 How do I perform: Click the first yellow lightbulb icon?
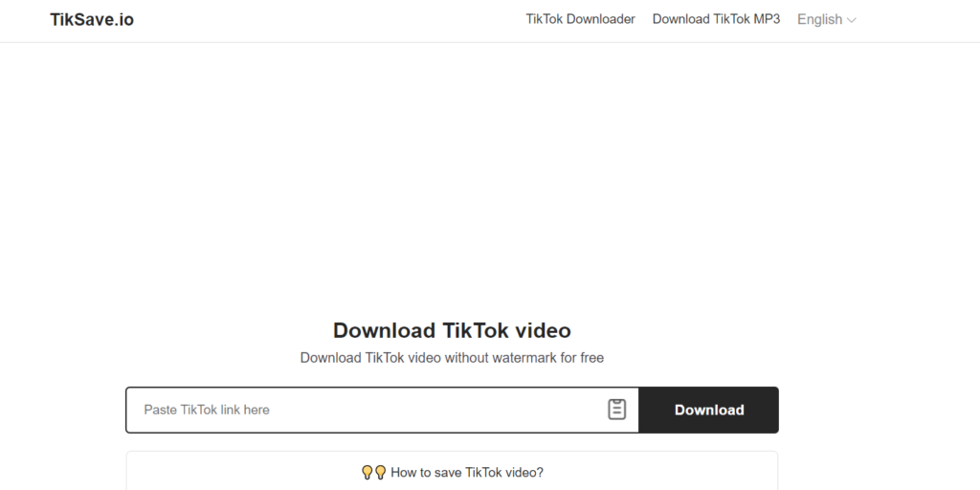point(367,473)
